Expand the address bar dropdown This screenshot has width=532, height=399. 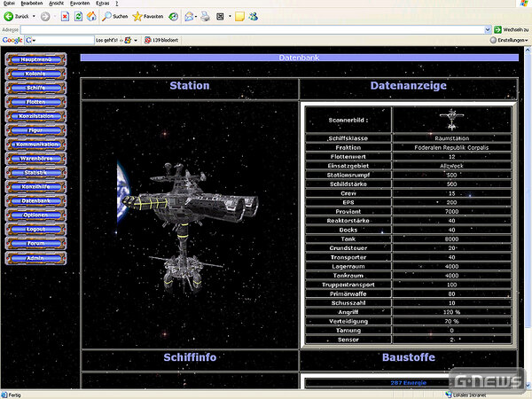[x=488, y=30]
